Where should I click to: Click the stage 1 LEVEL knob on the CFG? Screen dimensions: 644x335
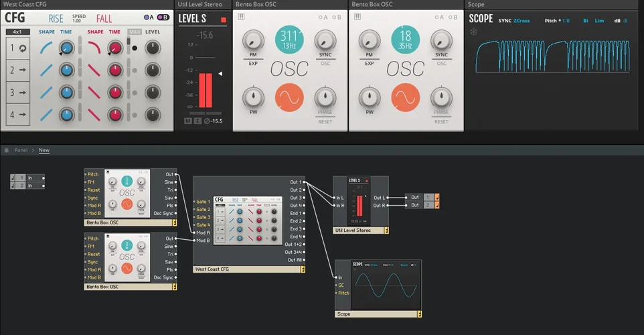pyautogui.click(x=153, y=48)
